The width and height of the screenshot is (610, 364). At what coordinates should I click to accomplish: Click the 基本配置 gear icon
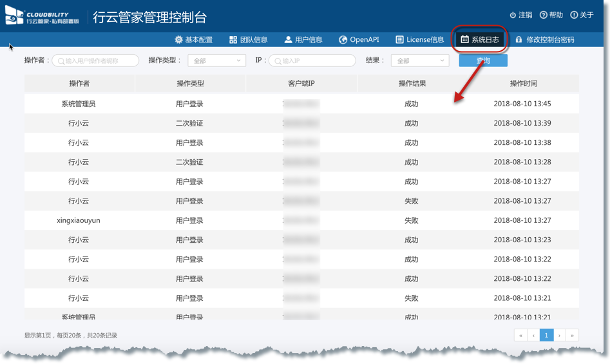pos(178,40)
